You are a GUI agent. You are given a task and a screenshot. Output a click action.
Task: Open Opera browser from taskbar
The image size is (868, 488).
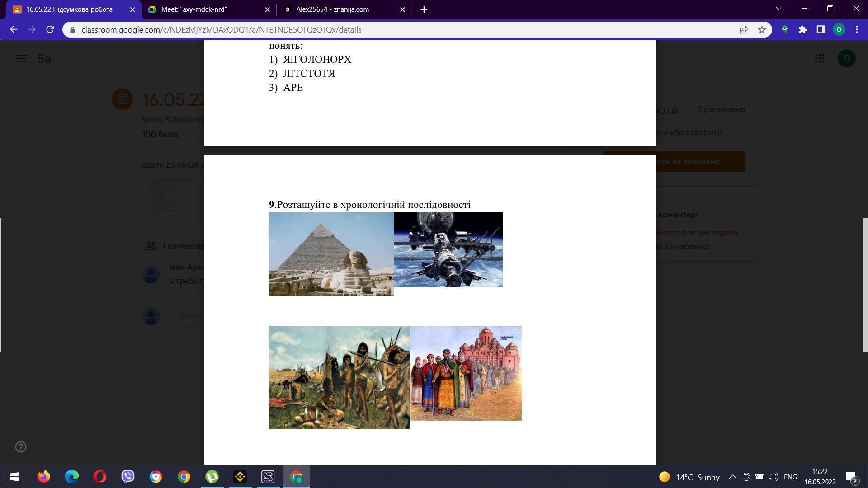tap(100, 477)
